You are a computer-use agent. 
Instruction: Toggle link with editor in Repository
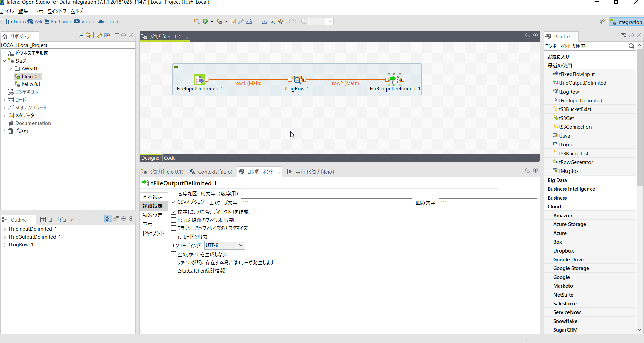click(x=89, y=35)
